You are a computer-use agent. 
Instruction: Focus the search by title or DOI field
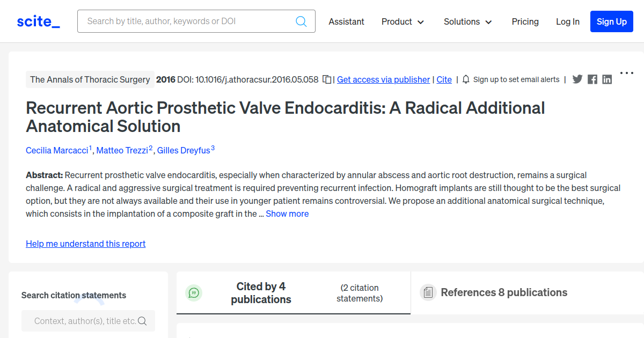coord(196,21)
